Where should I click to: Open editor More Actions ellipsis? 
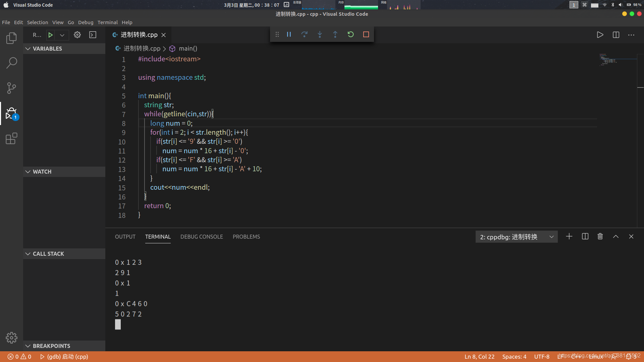(631, 35)
